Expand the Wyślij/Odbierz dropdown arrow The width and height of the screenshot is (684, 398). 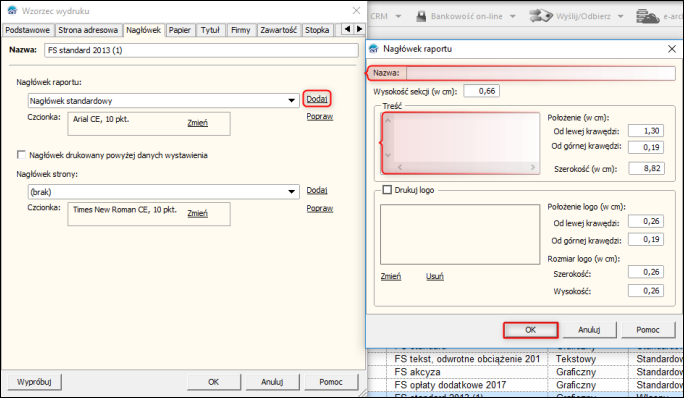(x=620, y=17)
